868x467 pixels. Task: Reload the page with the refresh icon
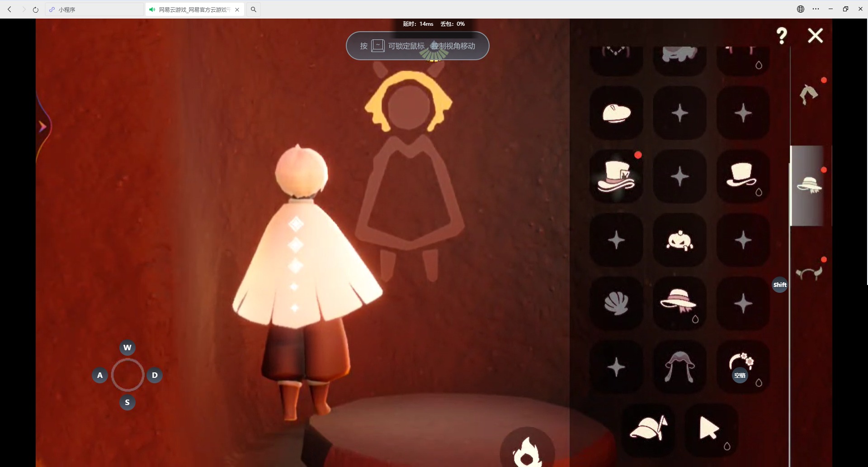click(36, 10)
